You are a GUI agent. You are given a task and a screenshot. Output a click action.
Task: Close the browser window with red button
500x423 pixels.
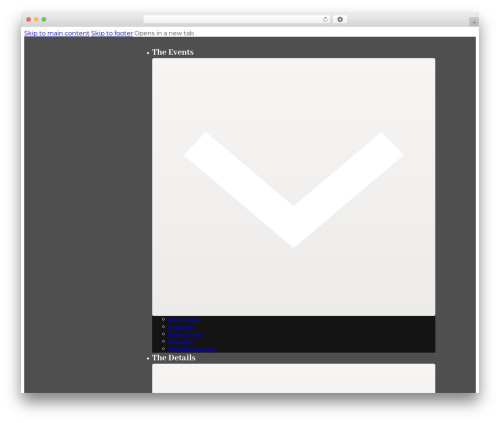(29, 19)
